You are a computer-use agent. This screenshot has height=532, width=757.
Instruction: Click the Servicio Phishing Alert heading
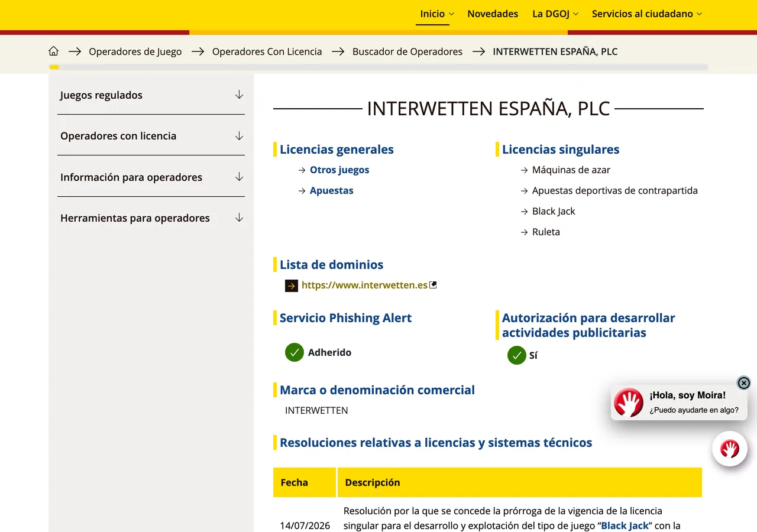click(x=345, y=318)
